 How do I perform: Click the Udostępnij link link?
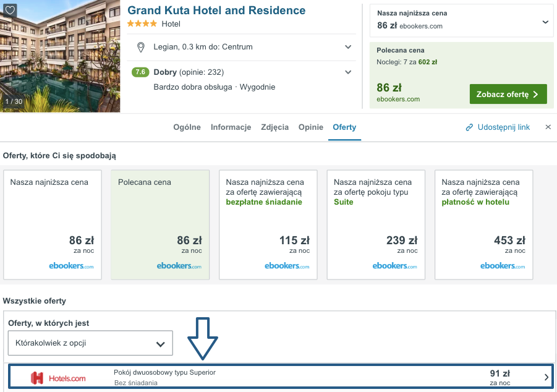click(504, 127)
